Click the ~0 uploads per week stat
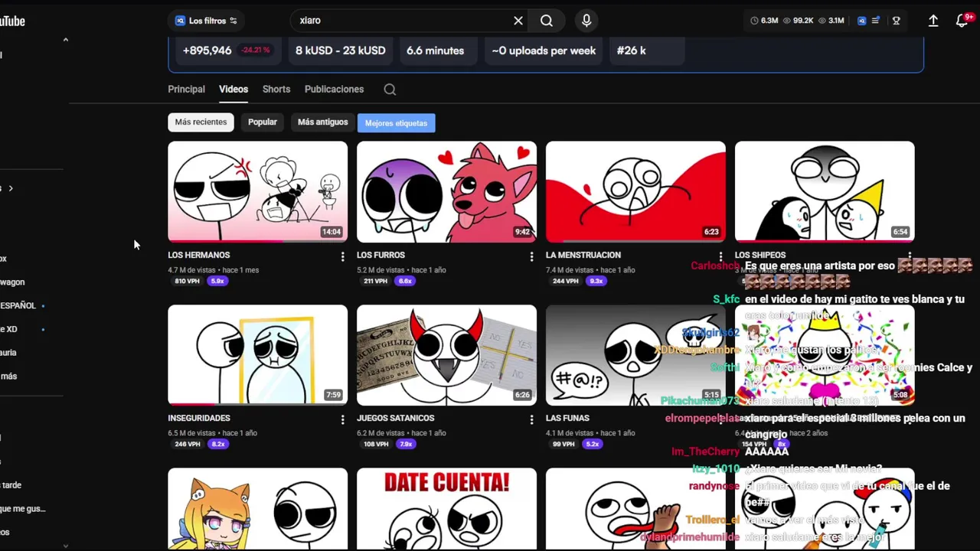980x551 pixels. (x=544, y=51)
